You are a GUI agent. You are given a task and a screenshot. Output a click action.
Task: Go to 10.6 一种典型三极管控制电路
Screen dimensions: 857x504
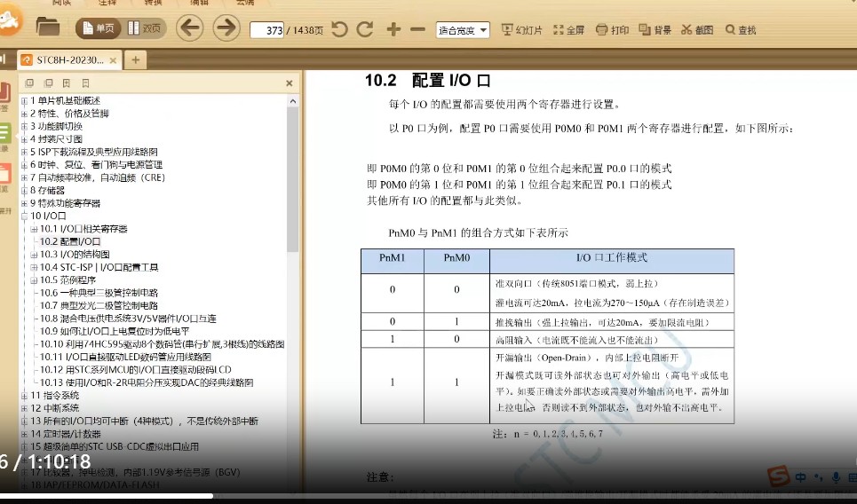pyautogui.click(x=99, y=293)
